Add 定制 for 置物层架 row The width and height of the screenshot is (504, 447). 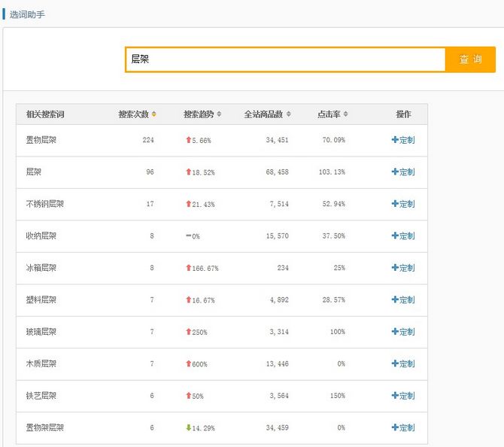[403, 140]
